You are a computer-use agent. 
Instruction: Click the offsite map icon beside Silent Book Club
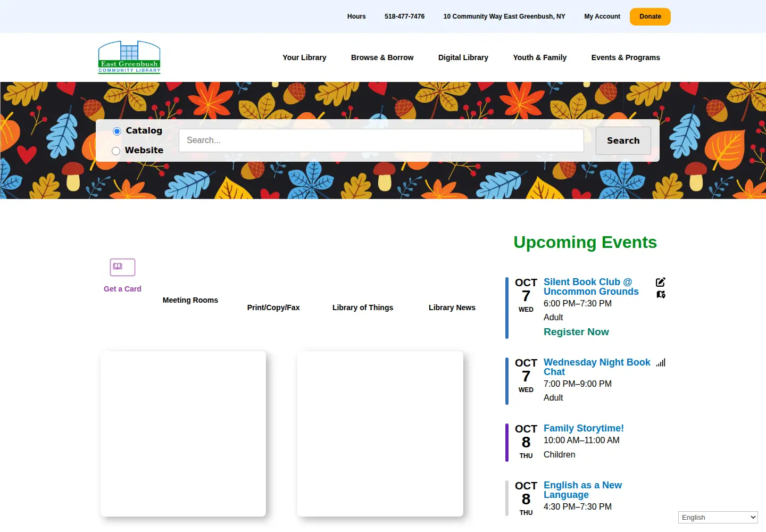click(x=661, y=294)
